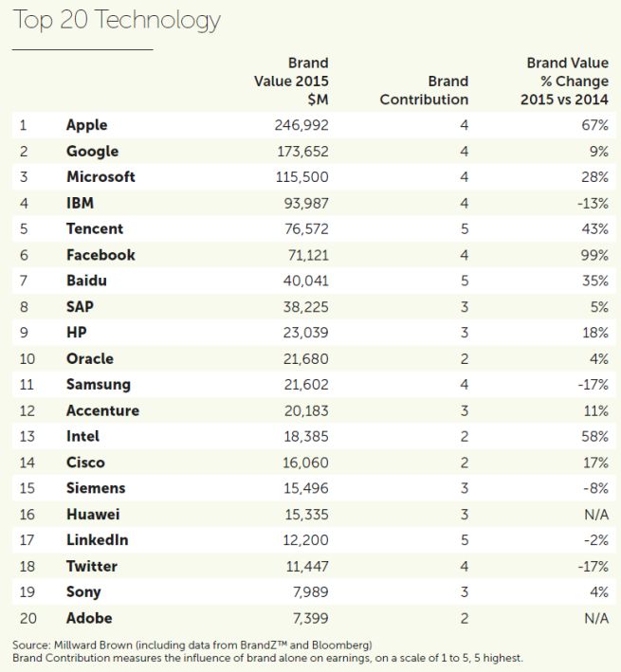Screen dimensions: 621x672
Task: Click the 'Brand Contribution' column header
Action: tap(424, 90)
